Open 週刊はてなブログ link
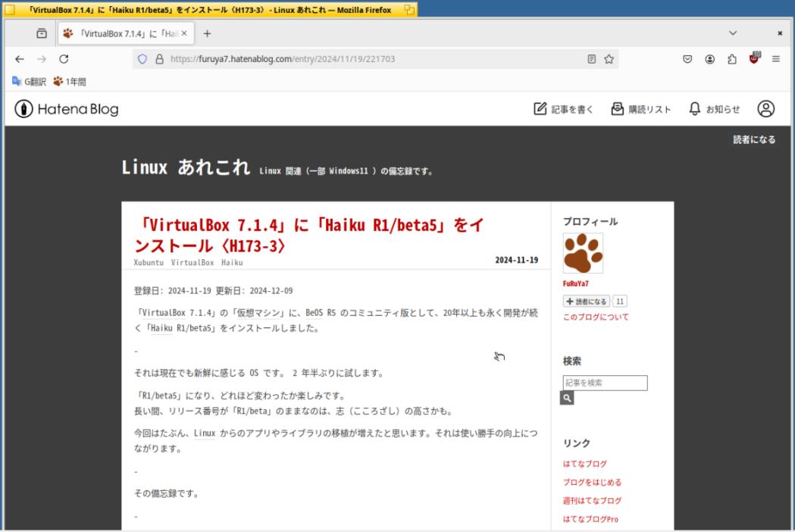The width and height of the screenshot is (795, 532). (592, 501)
